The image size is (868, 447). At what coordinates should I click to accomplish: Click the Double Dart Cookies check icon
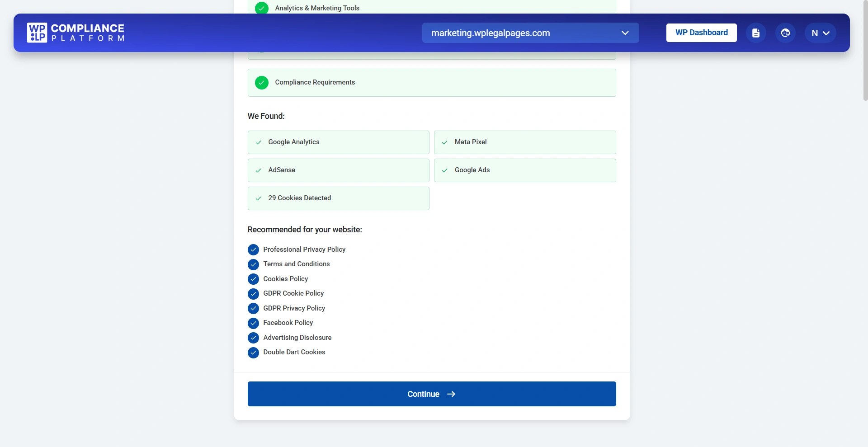point(253,353)
